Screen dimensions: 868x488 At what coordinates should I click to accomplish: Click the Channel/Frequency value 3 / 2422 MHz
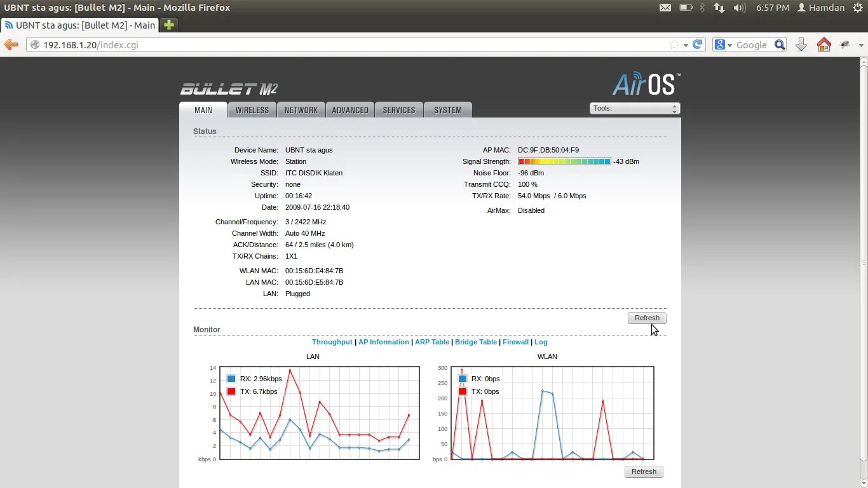(x=306, y=222)
